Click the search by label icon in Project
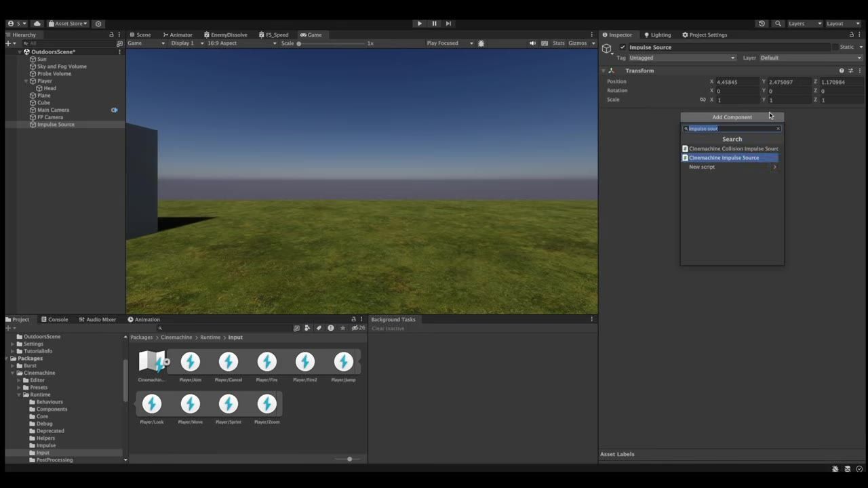 (x=319, y=328)
